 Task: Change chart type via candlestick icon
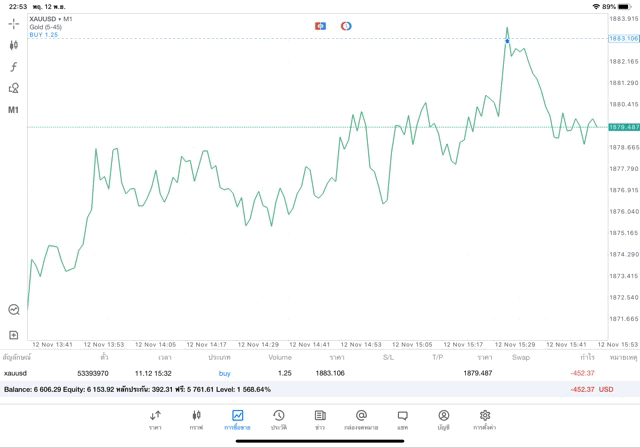(14, 45)
